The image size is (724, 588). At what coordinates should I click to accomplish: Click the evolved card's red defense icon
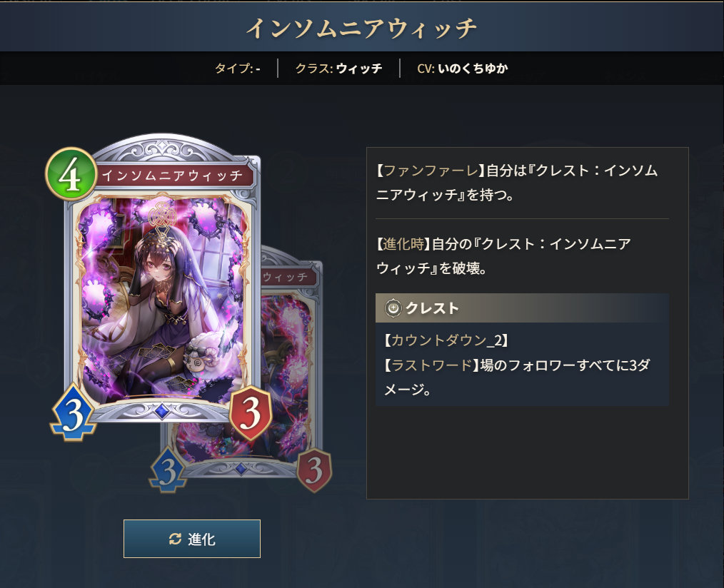coord(314,470)
